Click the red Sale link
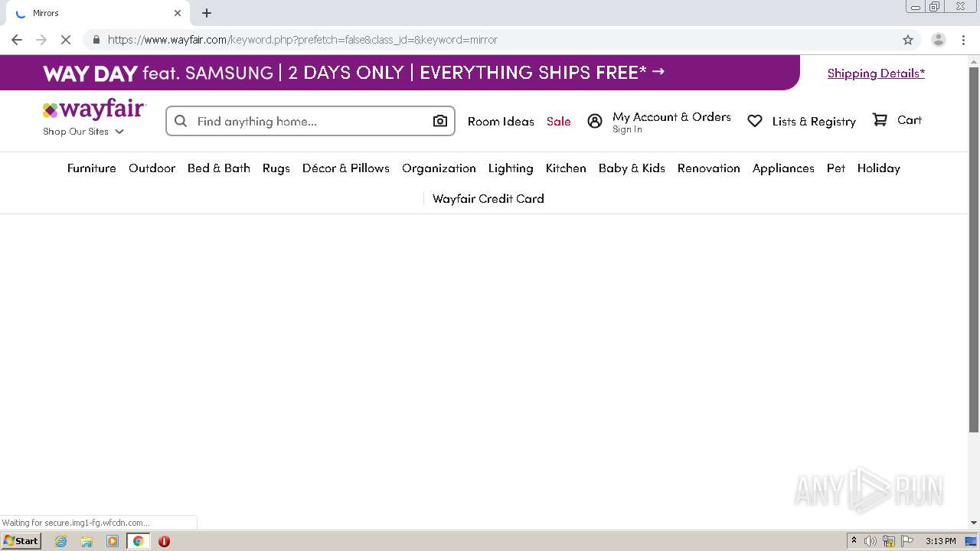The height and width of the screenshot is (551, 980). pos(559,121)
